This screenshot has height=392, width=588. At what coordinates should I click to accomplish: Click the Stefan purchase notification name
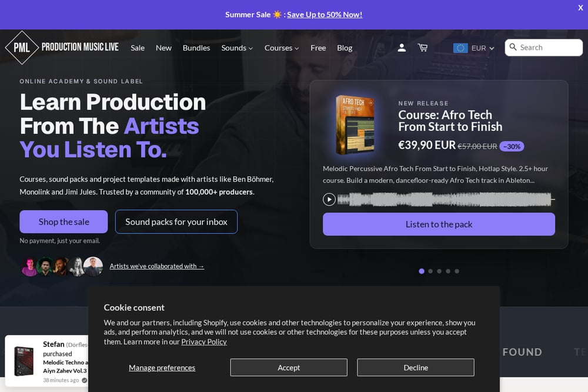tap(54, 344)
